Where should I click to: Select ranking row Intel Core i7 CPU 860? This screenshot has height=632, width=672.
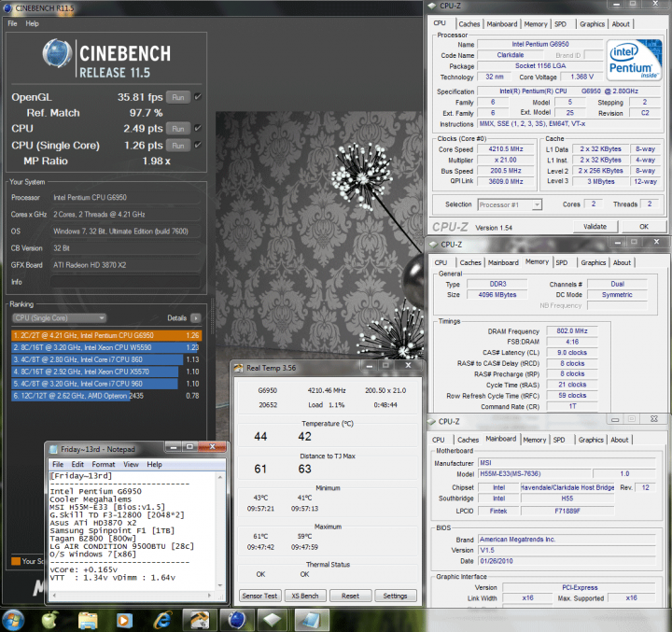point(105,359)
